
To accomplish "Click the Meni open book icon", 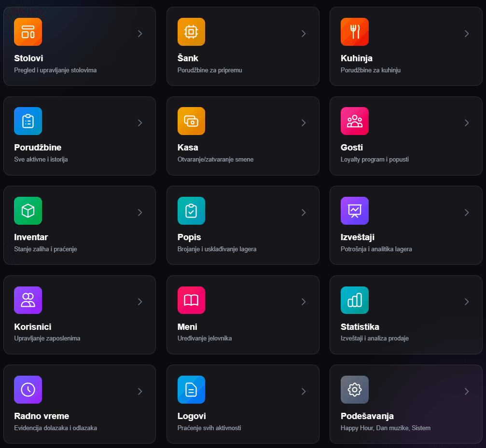I will [191, 300].
